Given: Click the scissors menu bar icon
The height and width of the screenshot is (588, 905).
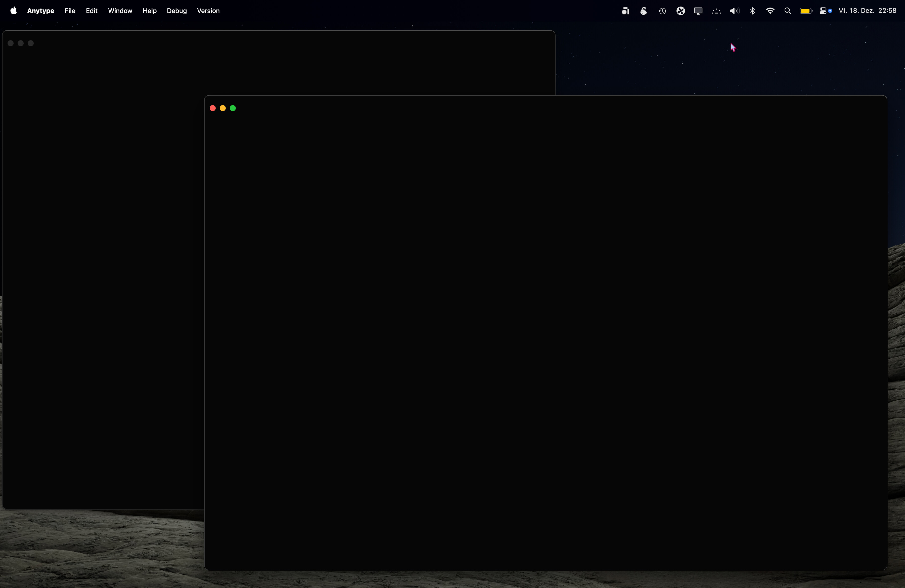Looking at the screenshot, I should click(x=681, y=11).
